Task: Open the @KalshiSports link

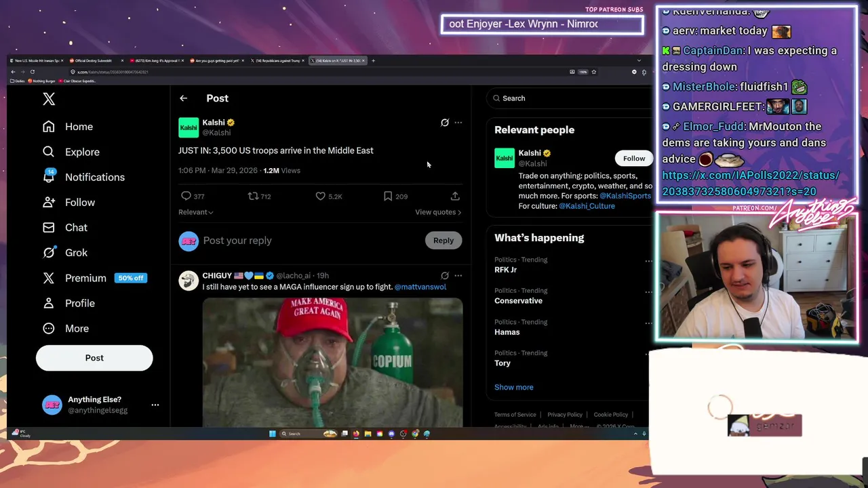Action: coord(625,196)
